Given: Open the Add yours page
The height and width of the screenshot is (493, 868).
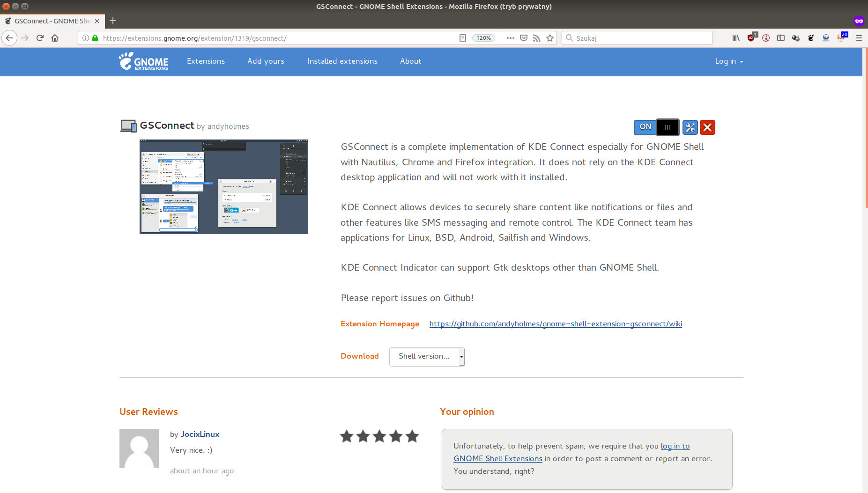Looking at the screenshot, I should 266,61.
